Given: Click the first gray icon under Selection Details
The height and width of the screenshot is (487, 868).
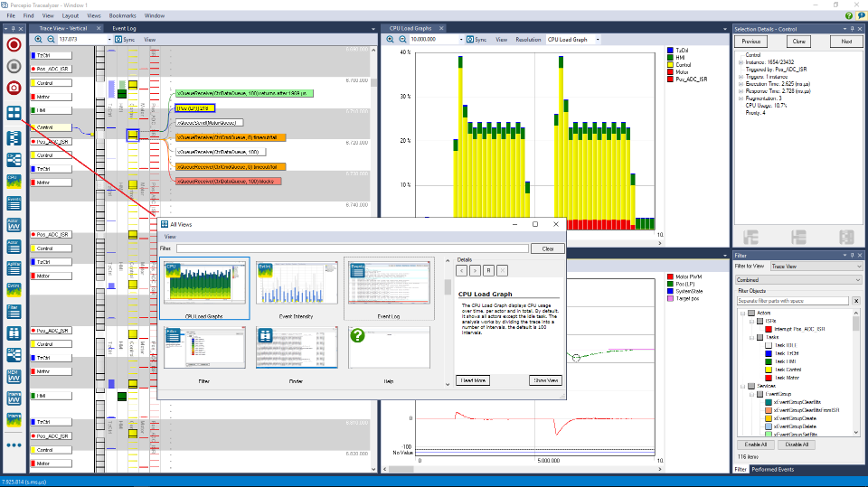Looking at the screenshot, I should (x=750, y=238).
